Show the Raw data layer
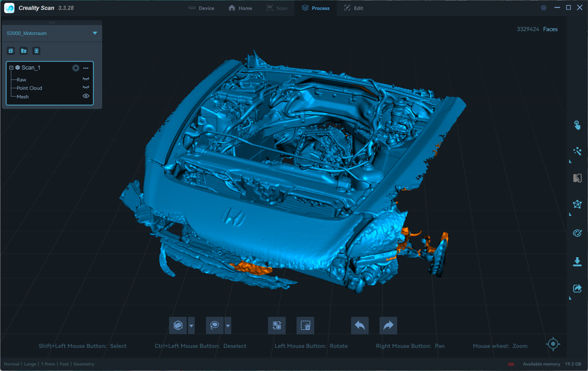 86,79
